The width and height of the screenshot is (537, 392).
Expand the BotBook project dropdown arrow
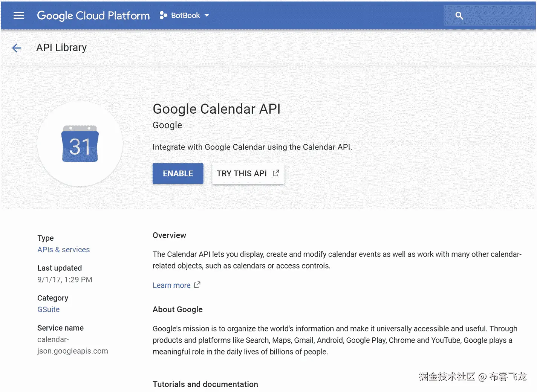[207, 15]
